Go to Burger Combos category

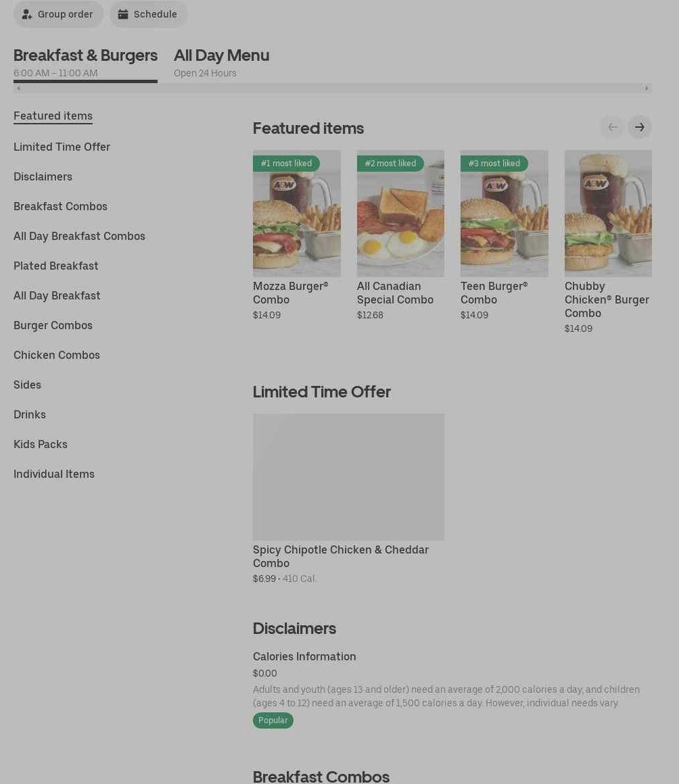click(x=53, y=325)
